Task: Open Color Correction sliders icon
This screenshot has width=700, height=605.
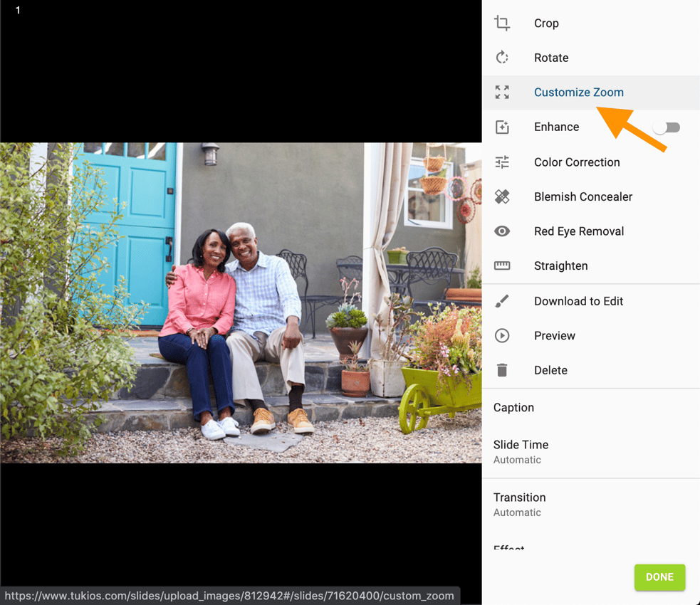Action: point(502,162)
